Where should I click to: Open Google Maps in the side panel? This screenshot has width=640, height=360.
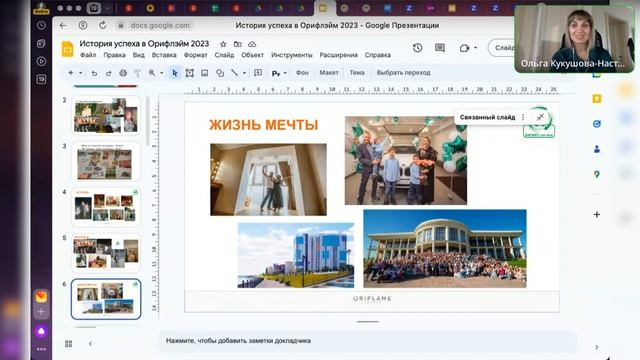[x=597, y=175]
